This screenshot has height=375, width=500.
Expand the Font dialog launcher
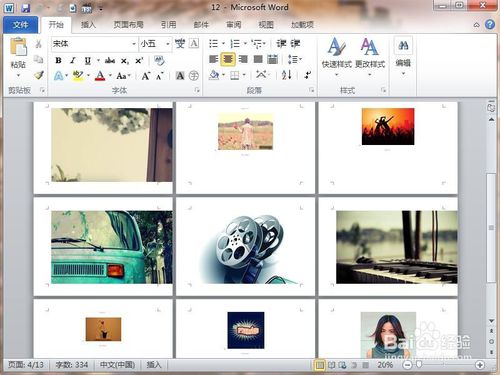pos(197,90)
